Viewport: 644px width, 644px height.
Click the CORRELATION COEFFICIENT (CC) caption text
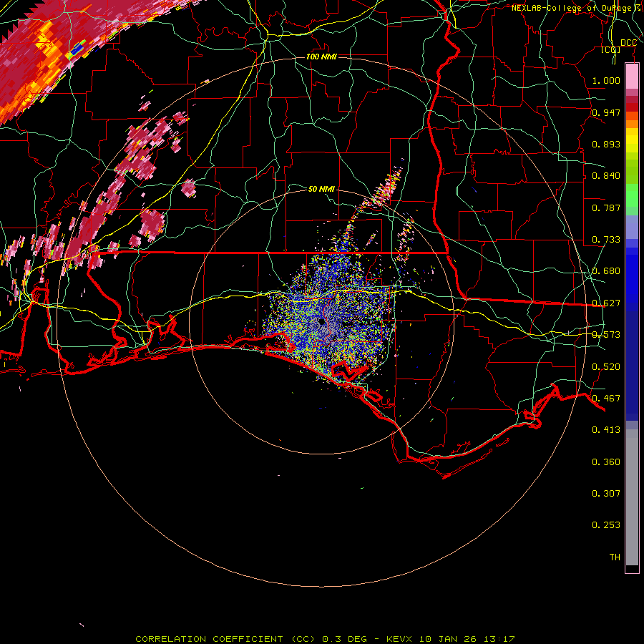point(225,639)
